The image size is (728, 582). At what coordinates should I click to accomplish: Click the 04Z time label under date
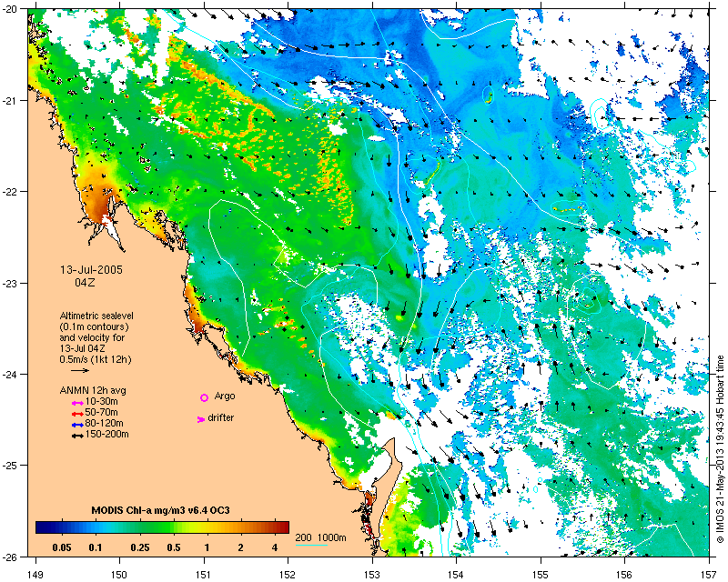point(85,282)
